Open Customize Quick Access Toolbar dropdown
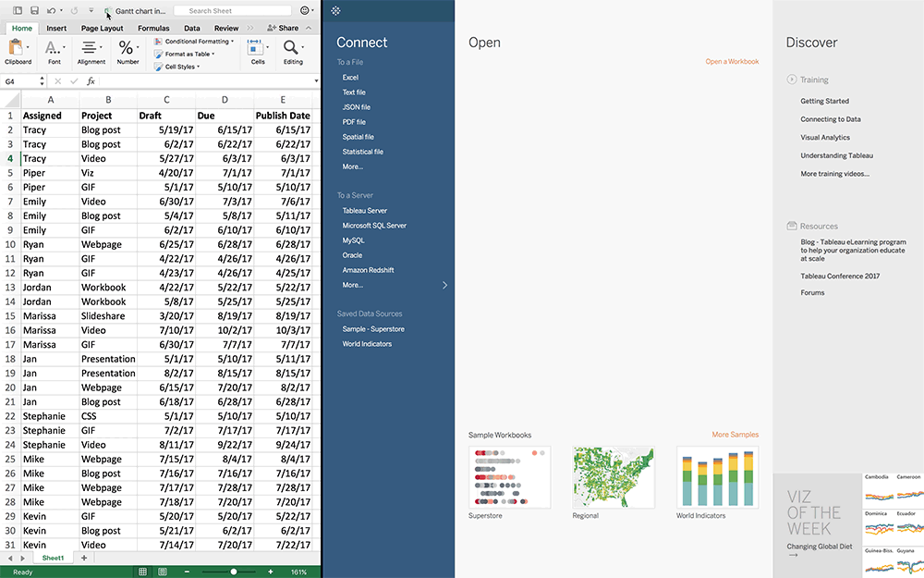Screen dimensions: 924x578 point(91,10)
